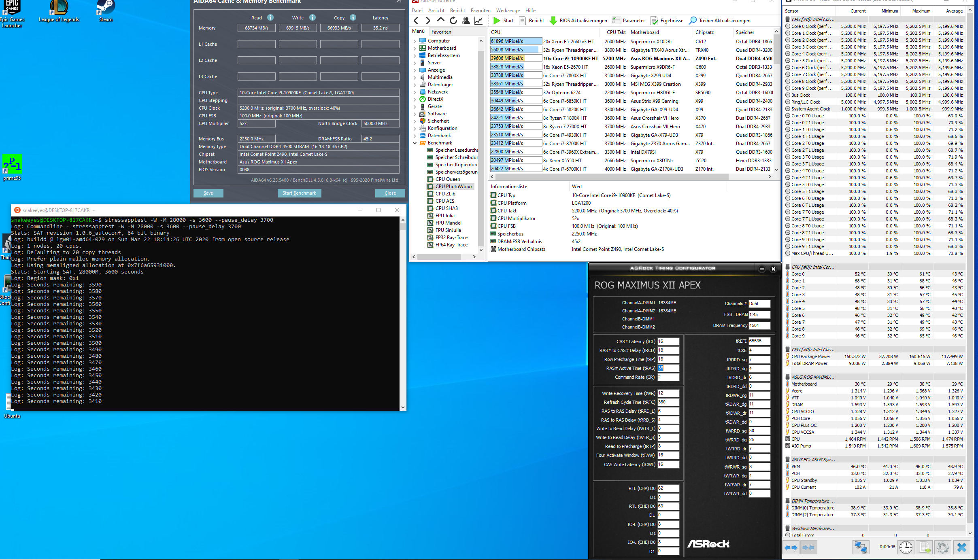978x560 pixels.
Task: Expand the Netzwerk tree node
Action: tap(415, 92)
